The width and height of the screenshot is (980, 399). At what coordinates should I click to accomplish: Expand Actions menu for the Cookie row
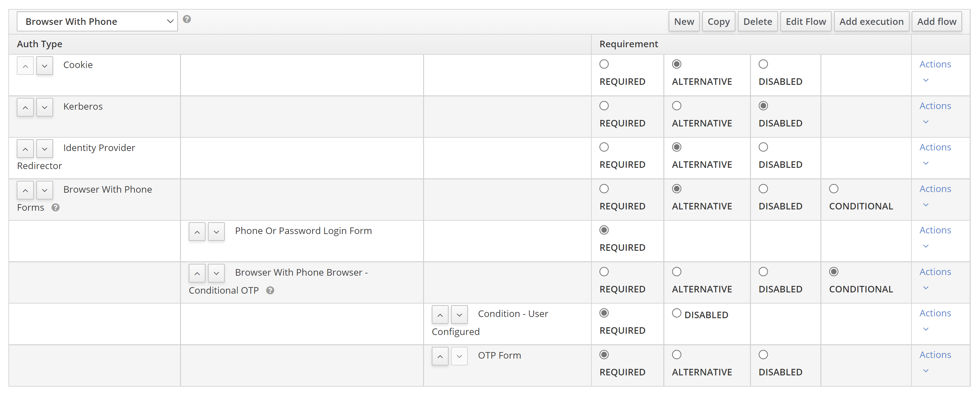pyautogui.click(x=935, y=64)
